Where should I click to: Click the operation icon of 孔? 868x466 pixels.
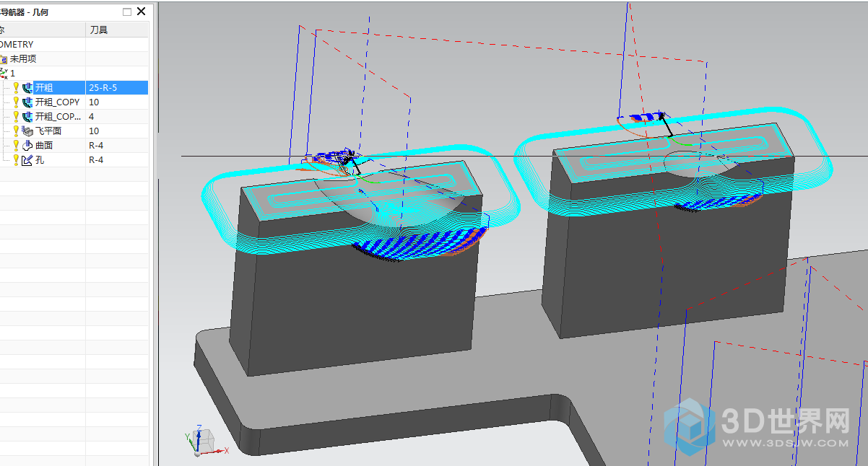28,159
